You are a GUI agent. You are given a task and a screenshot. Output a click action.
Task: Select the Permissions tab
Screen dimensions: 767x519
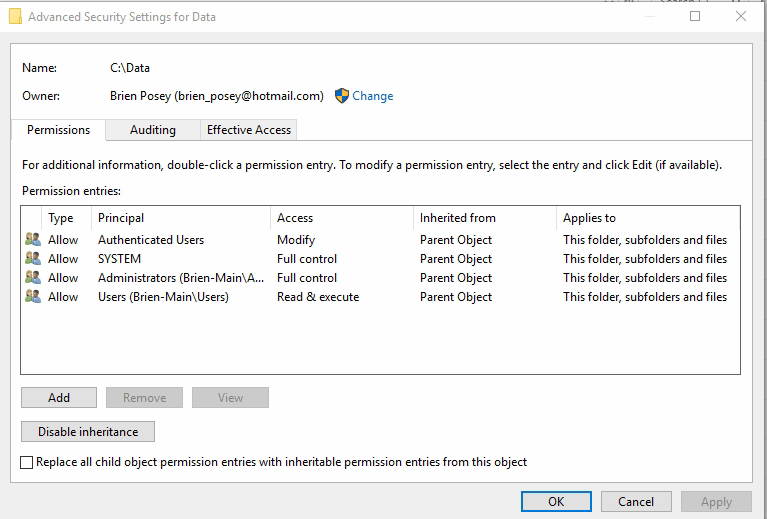click(x=58, y=130)
